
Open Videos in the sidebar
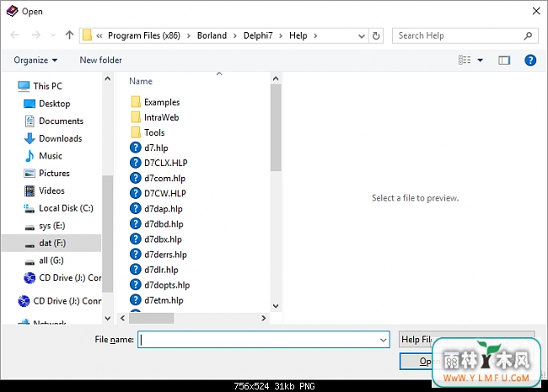[x=51, y=191]
